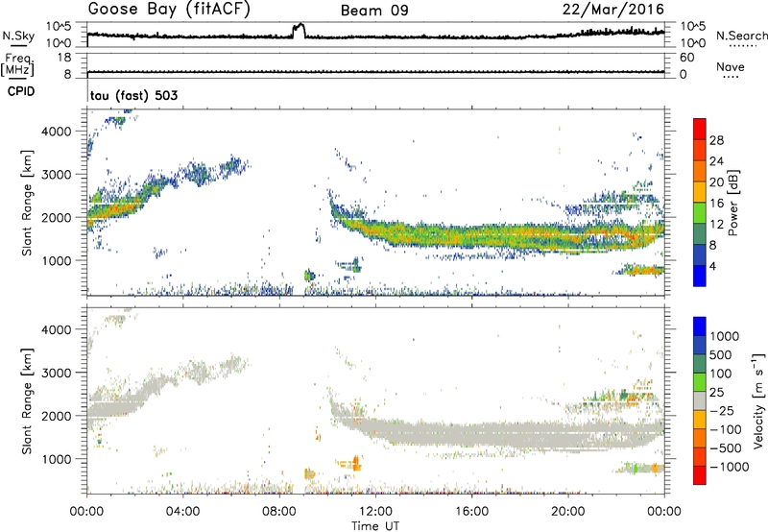This screenshot has width=768, height=532.
Task: Pick the light green 12–16 dB Power colorbar segment
Action: [700, 213]
